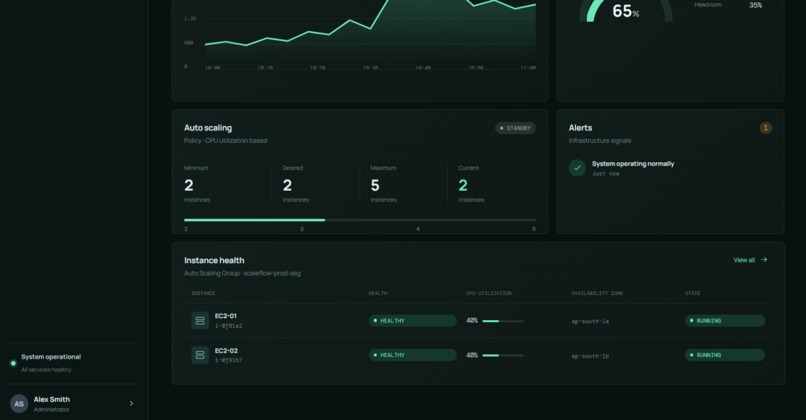Sort by the STATE column header

[692, 293]
